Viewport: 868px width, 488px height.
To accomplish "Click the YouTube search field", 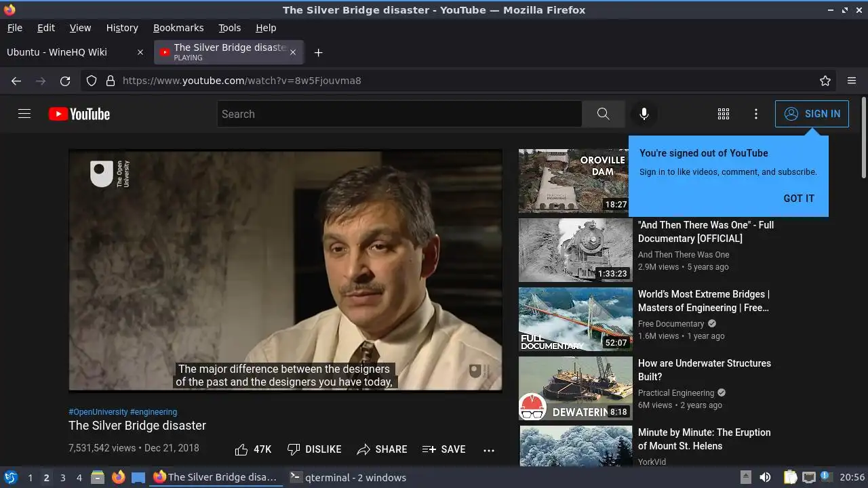I will [x=399, y=114].
